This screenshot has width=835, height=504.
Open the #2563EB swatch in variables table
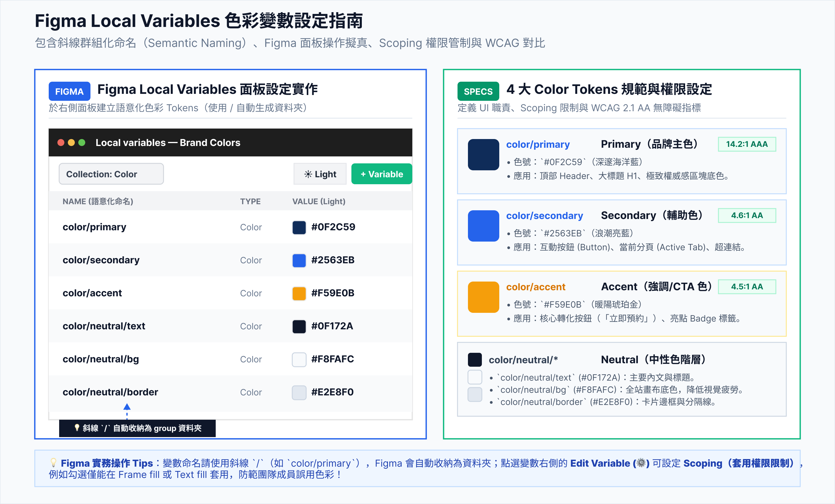pyautogui.click(x=299, y=260)
